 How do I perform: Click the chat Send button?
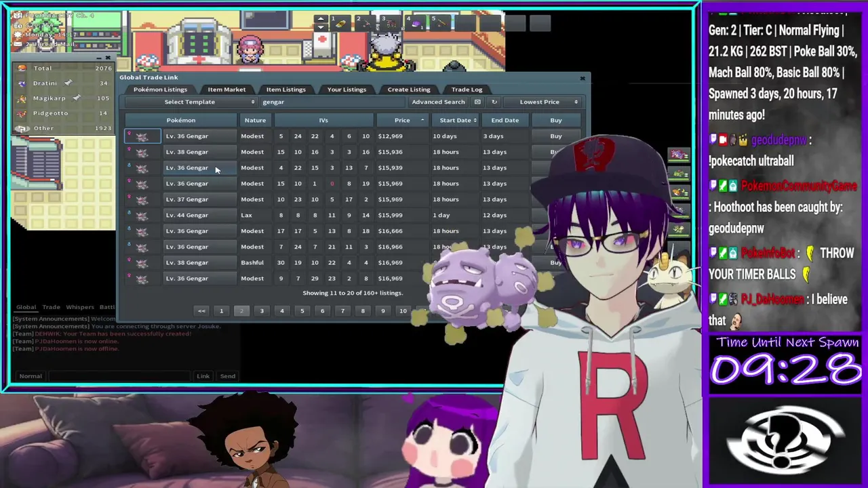228,376
